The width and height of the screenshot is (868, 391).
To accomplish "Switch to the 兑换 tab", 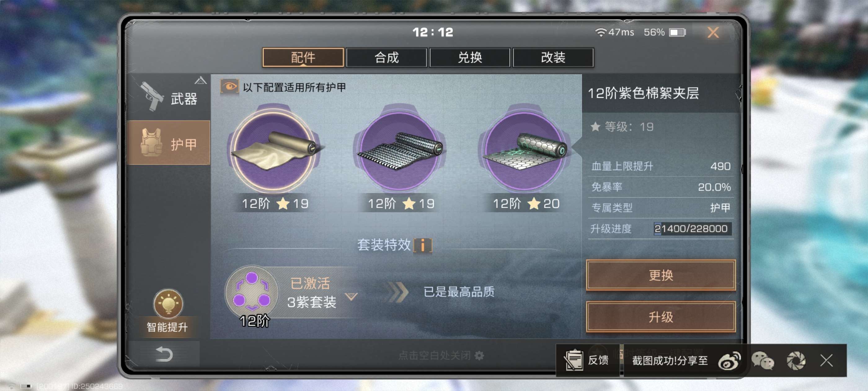I will (x=469, y=58).
